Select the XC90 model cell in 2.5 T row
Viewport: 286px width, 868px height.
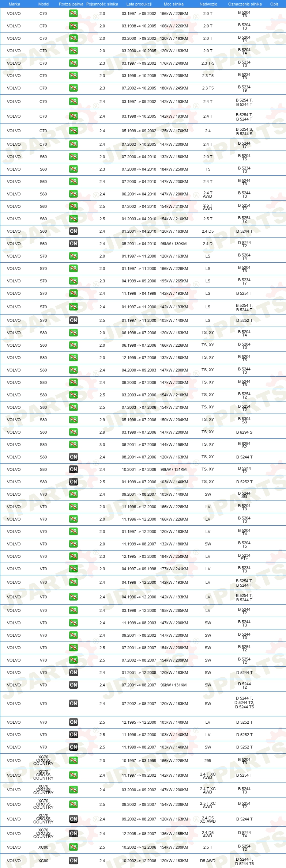click(43, 847)
